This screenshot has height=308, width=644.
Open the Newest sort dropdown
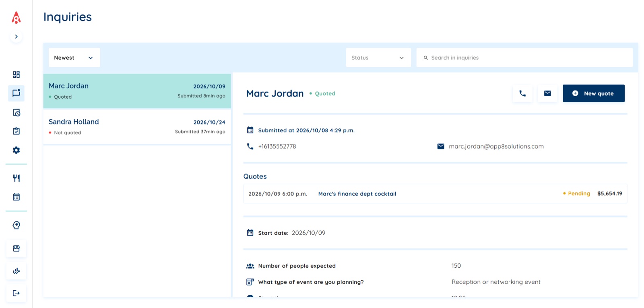coord(74,58)
